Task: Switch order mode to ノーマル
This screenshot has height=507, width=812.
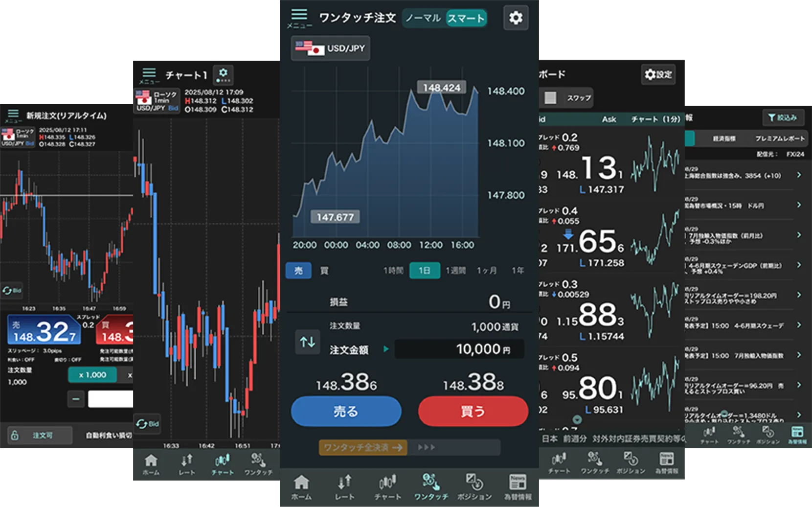Action: [x=424, y=18]
